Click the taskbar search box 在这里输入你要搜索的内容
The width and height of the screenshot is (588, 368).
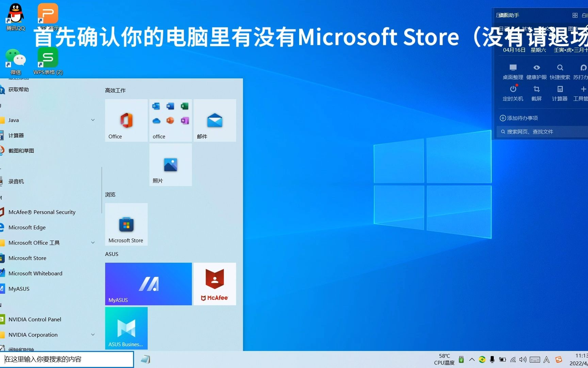(x=67, y=359)
